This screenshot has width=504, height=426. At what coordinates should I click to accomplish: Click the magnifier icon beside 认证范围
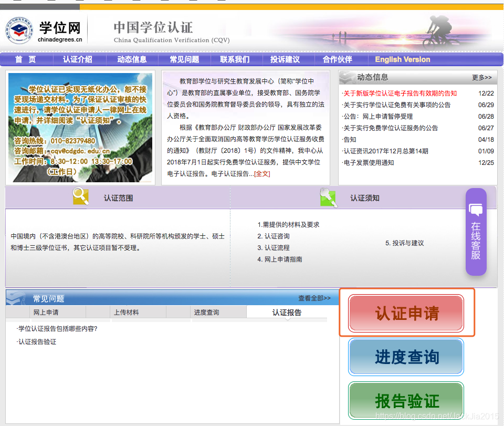click(x=80, y=196)
